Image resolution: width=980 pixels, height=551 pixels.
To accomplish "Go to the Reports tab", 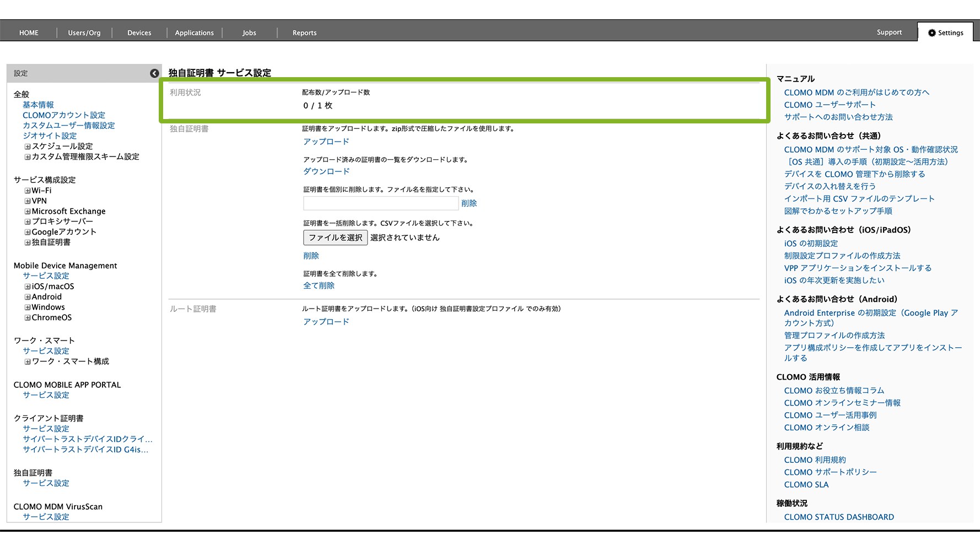I will [304, 33].
